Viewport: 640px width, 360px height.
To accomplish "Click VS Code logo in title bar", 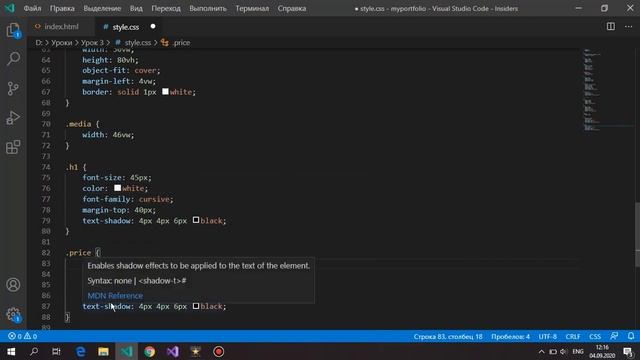I will (x=10, y=8).
